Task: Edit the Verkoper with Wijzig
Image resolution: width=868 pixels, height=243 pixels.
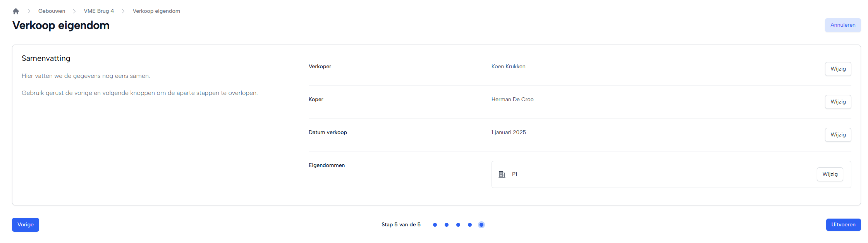Action: (x=838, y=69)
